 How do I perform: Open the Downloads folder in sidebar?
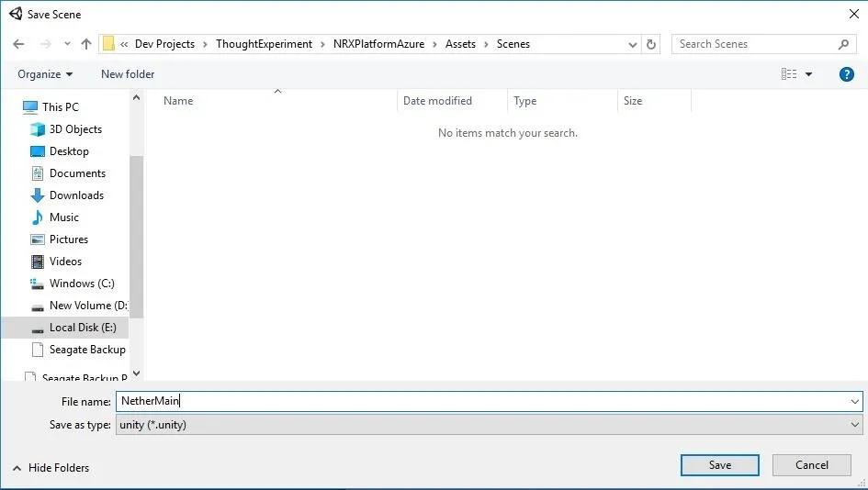[76, 195]
